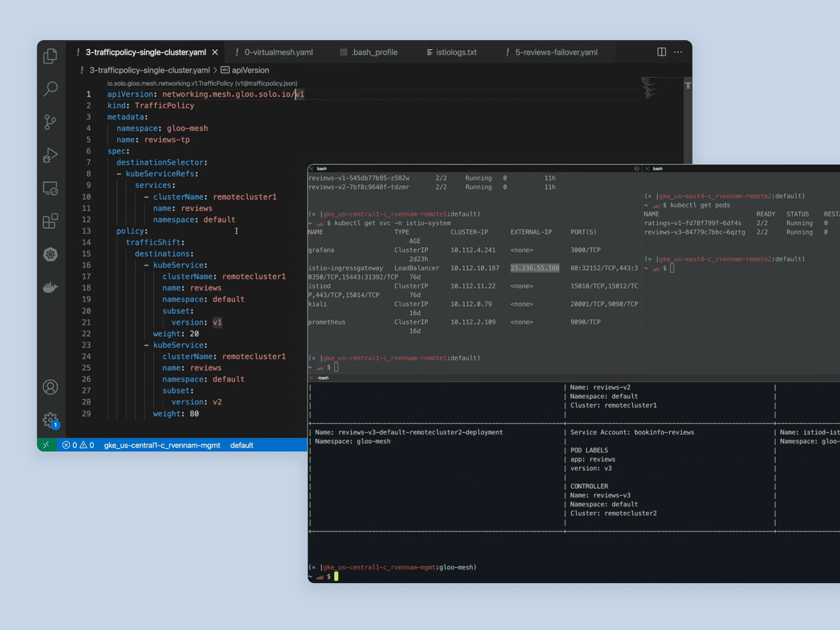Click 'Service Account: bookinfo-reviews' in bottom terminal
840x630 pixels.
coord(632,432)
